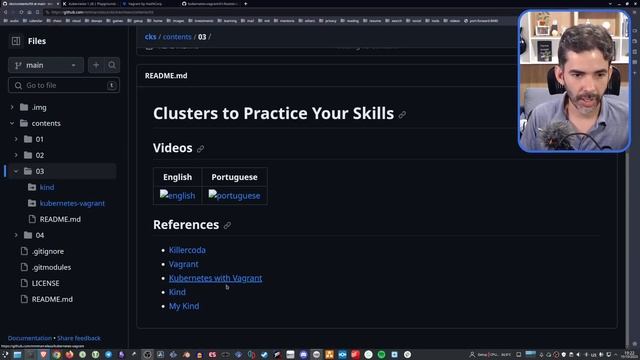Click anchor link icon beside Videos heading
640x360 pixels.
(x=200, y=149)
